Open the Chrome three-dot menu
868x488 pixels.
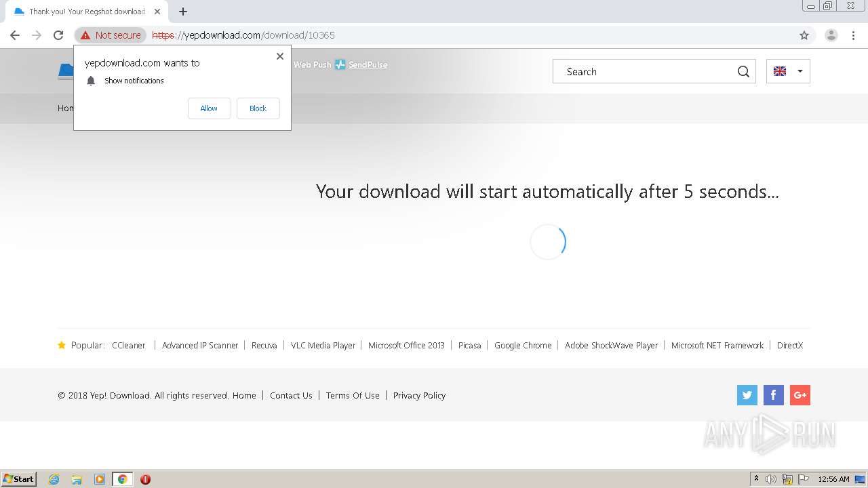pyautogui.click(x=854, y=35)
